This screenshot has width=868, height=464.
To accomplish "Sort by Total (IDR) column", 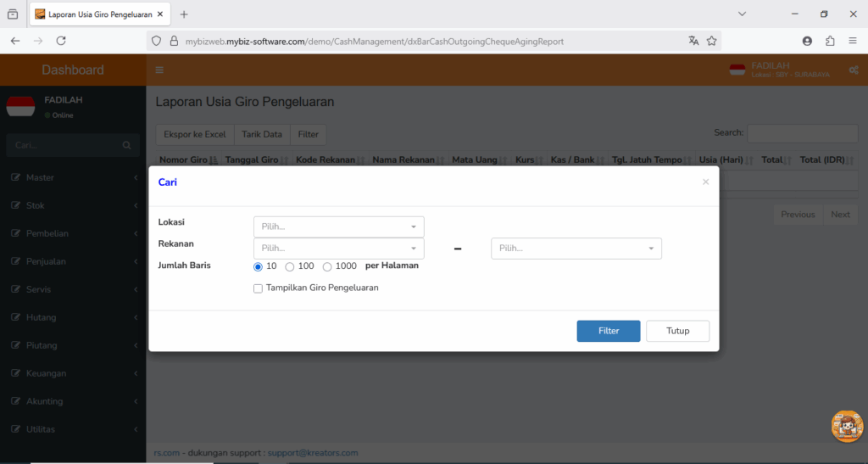I will 827,159.
